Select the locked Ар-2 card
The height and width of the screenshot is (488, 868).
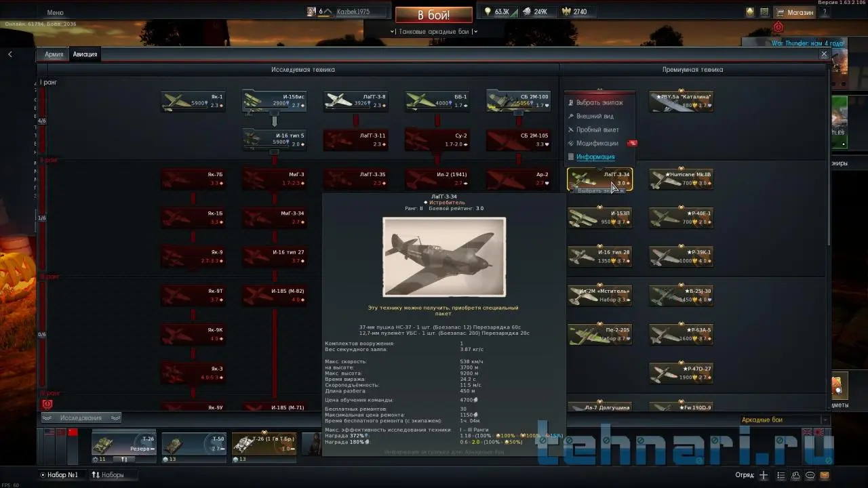(519, 179)
